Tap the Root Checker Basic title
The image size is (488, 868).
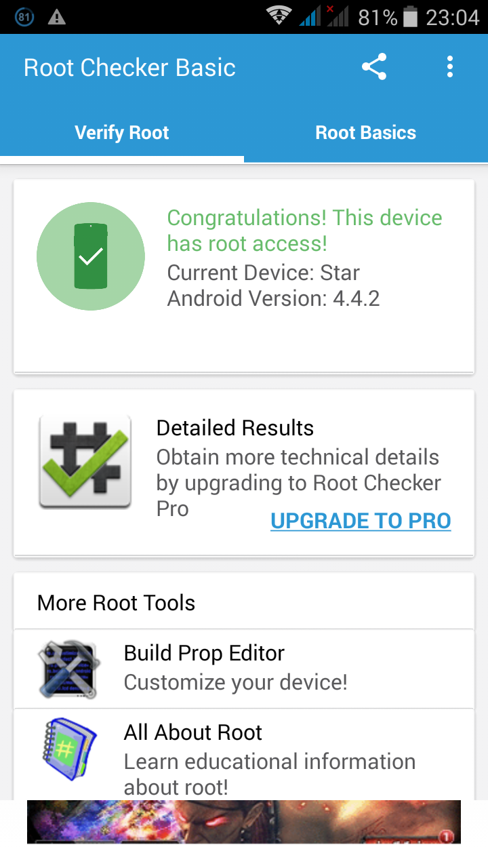[129, 68]
